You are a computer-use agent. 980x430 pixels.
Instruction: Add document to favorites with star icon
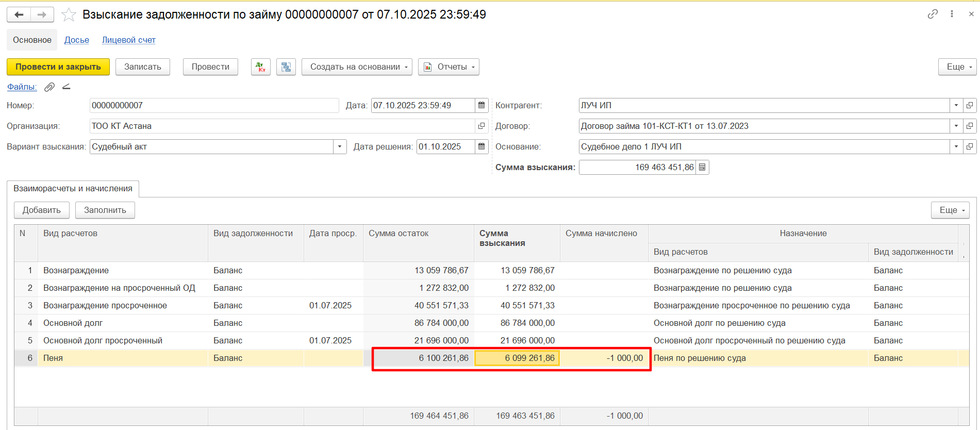(x=69, y=14)
